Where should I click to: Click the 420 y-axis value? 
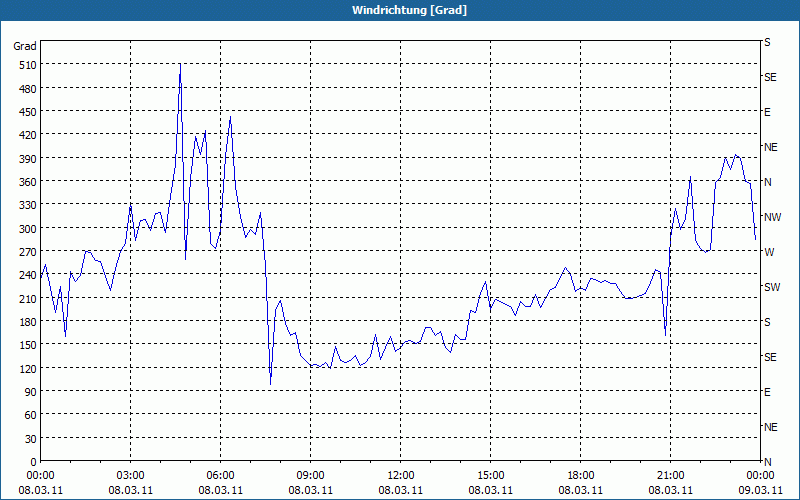click(x=28, y=135)
